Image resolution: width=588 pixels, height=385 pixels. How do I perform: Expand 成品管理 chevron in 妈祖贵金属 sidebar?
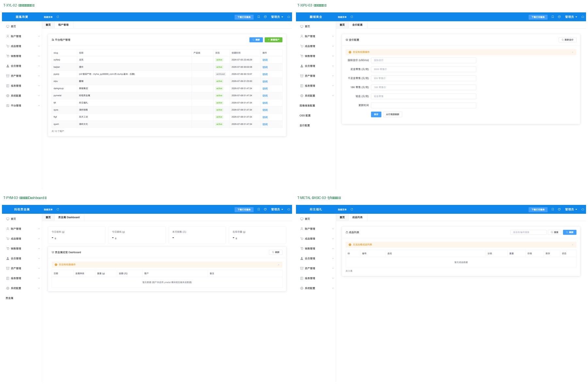tap(39, 239)
